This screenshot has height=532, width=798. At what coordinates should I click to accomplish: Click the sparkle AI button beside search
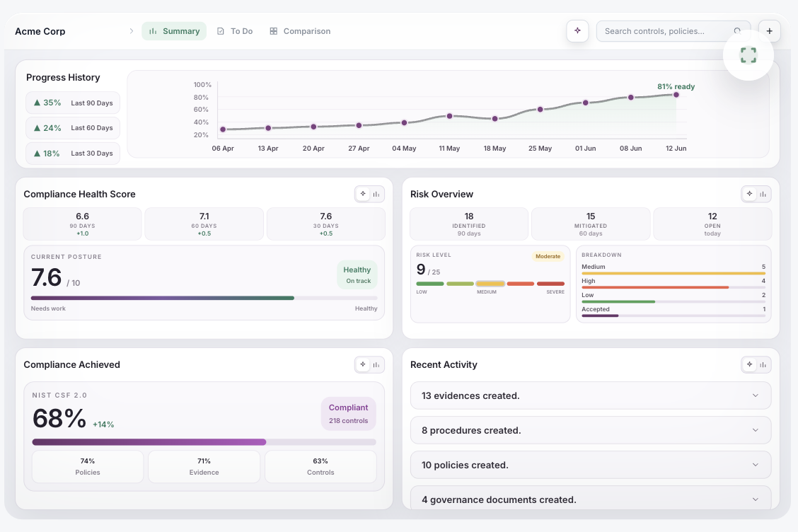577,31
